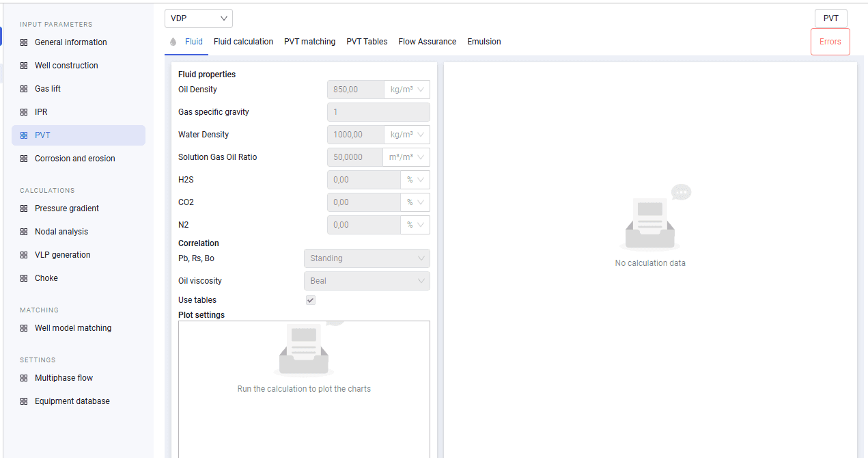The width and height of the screenshot is (868, 458).
Task: Click the icon beside Multiphase flow
Action: pos(24,378)
